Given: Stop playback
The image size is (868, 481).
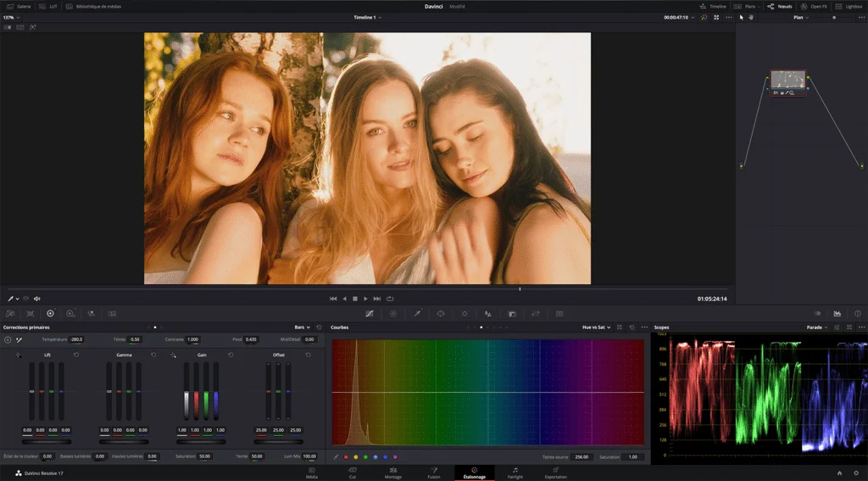Looking at the screenshot, I should (x=355, y=299).
